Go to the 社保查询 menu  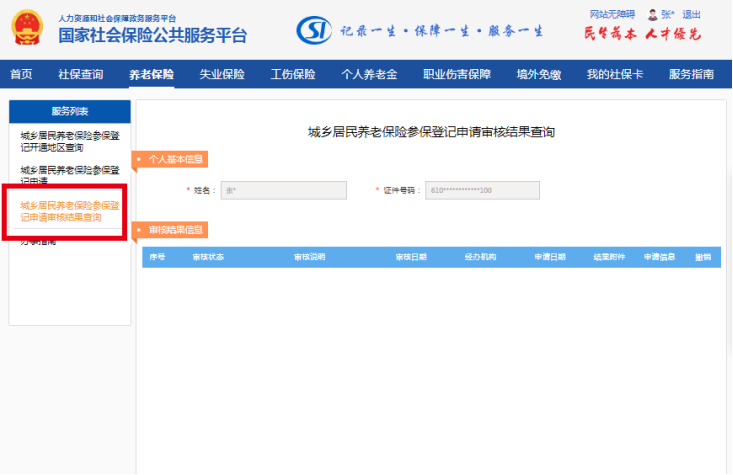[80, 75]
